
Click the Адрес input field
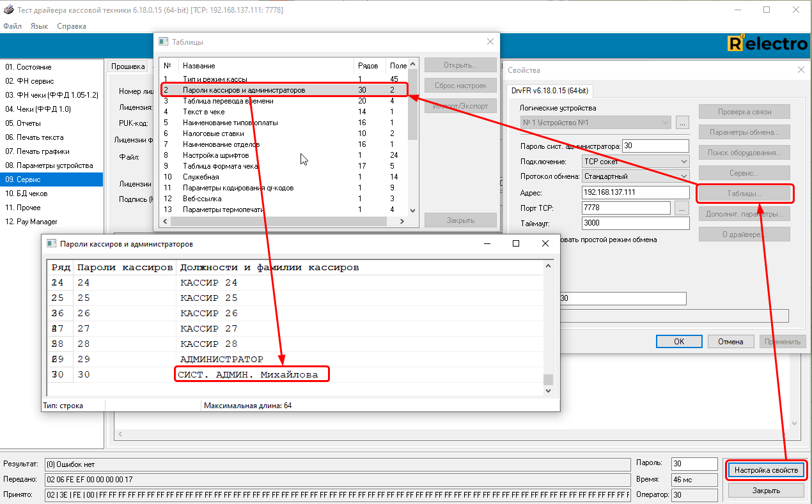(635, 192)
